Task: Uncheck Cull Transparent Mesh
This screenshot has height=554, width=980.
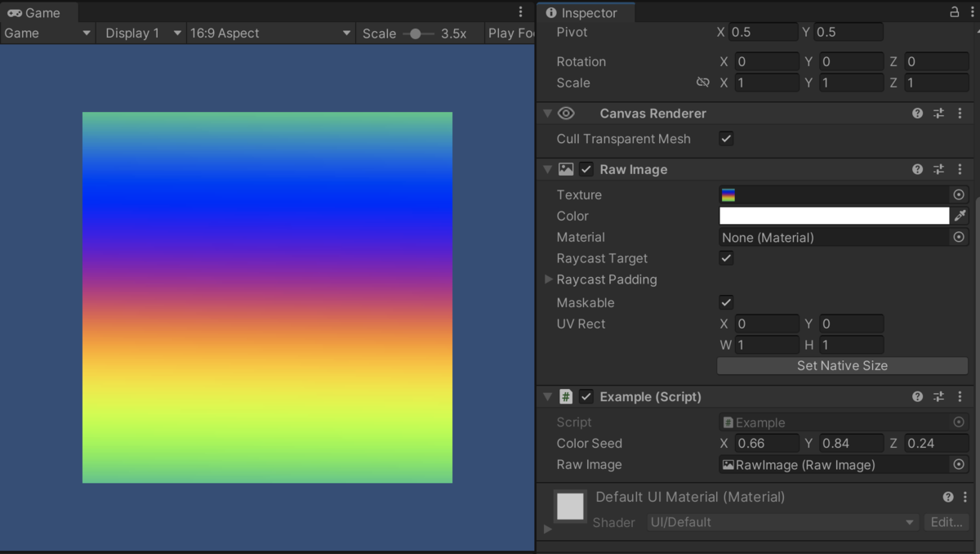Action: pos(726,138)
